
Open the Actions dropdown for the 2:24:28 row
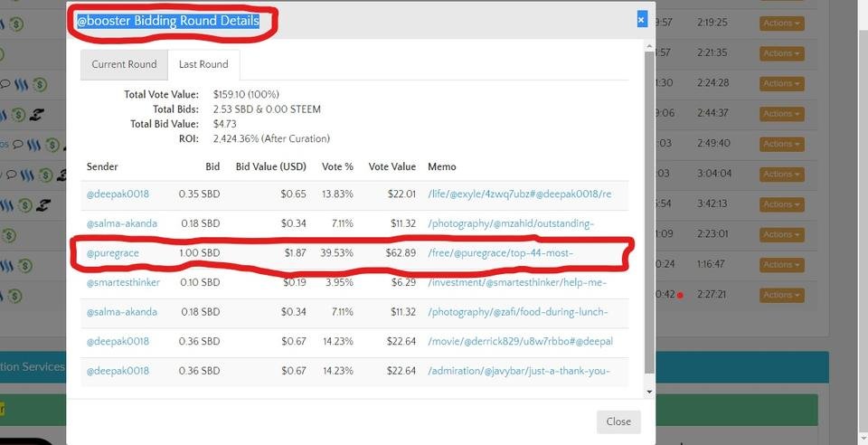(x=781, y=83)
